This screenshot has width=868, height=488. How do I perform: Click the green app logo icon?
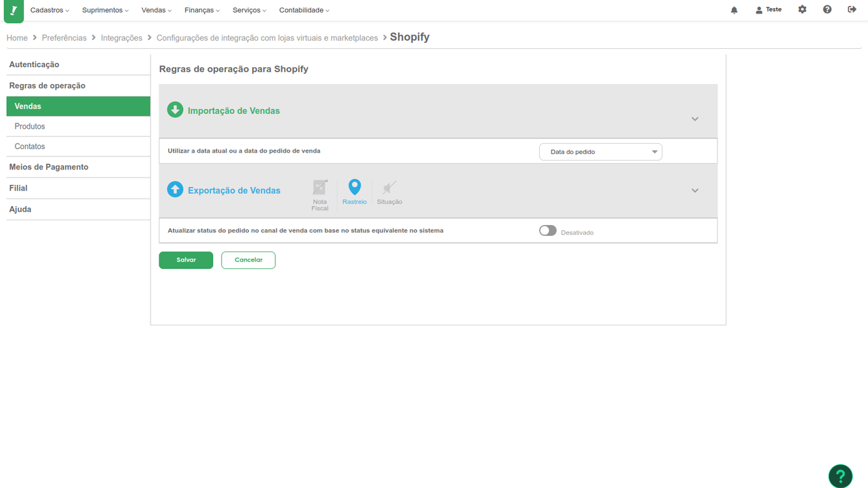[x=14, y=11]
